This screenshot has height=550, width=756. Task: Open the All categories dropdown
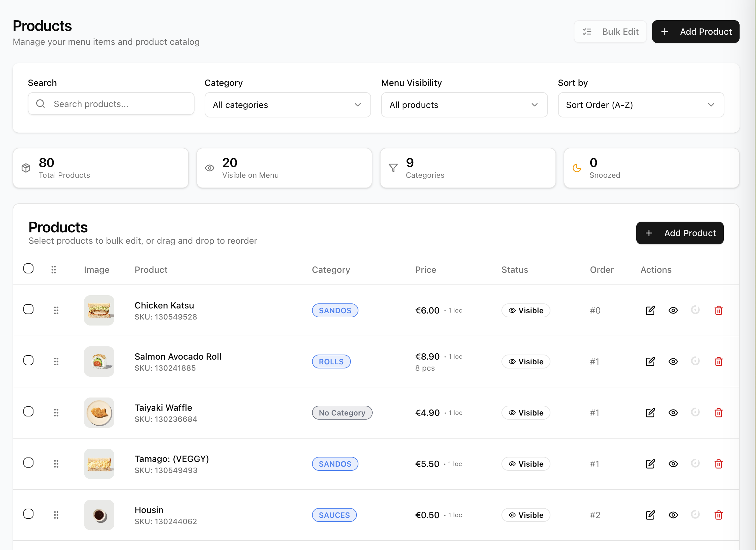[287, 105]
